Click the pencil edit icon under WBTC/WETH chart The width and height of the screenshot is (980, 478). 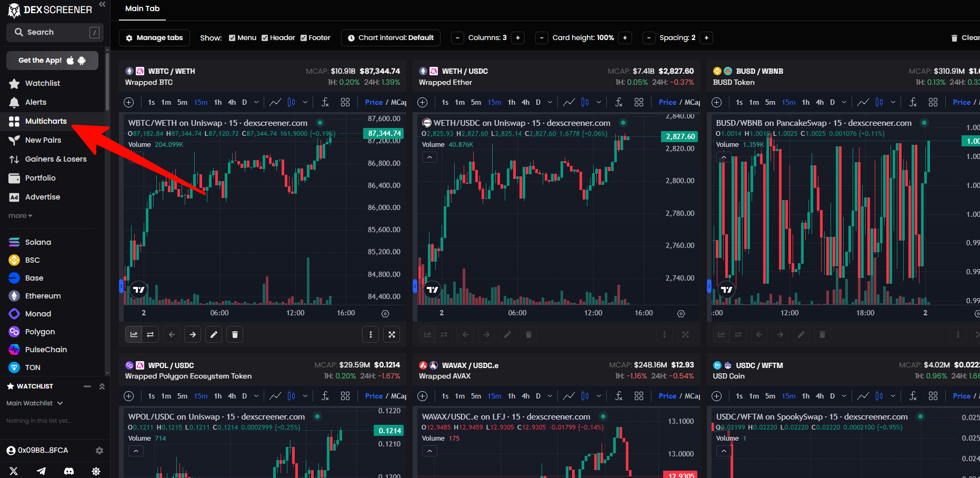[x=214, y=334]
